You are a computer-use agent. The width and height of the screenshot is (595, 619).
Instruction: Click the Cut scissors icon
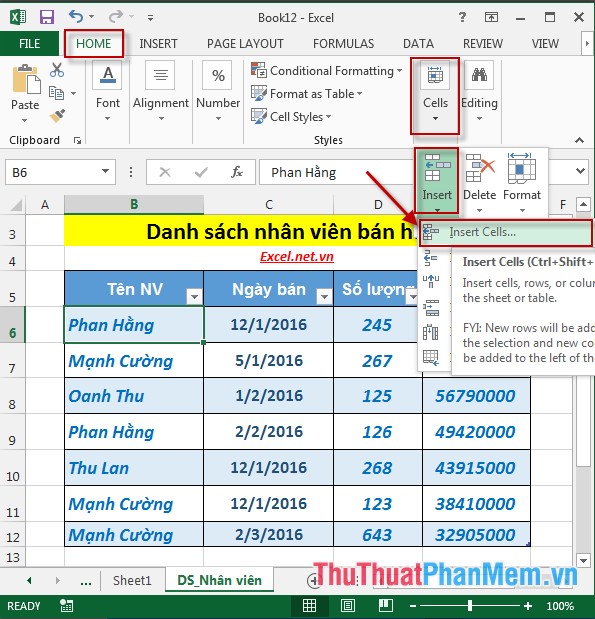pyautogui.click(x=57, y=69)
